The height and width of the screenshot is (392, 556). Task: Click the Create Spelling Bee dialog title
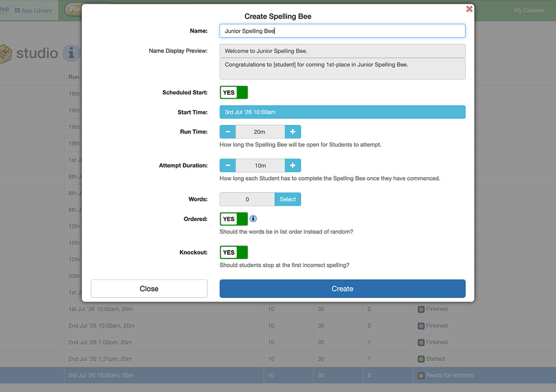[278, 17]
